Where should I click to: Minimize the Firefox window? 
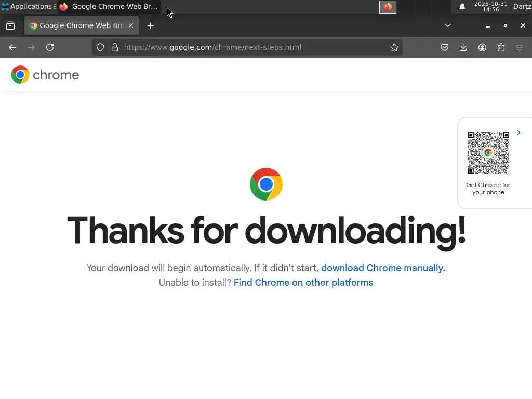pos(487,26)
